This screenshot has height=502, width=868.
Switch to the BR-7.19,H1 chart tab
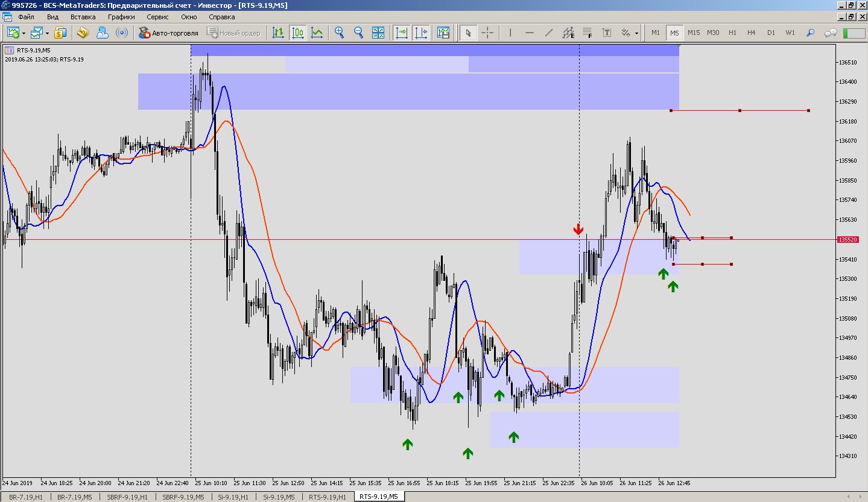[26, 497]
